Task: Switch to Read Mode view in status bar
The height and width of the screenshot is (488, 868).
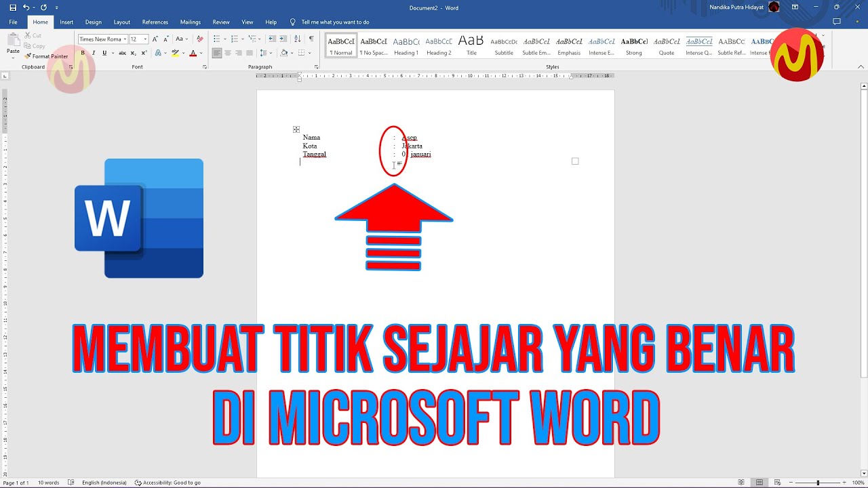Action: [x=742, y=483]
